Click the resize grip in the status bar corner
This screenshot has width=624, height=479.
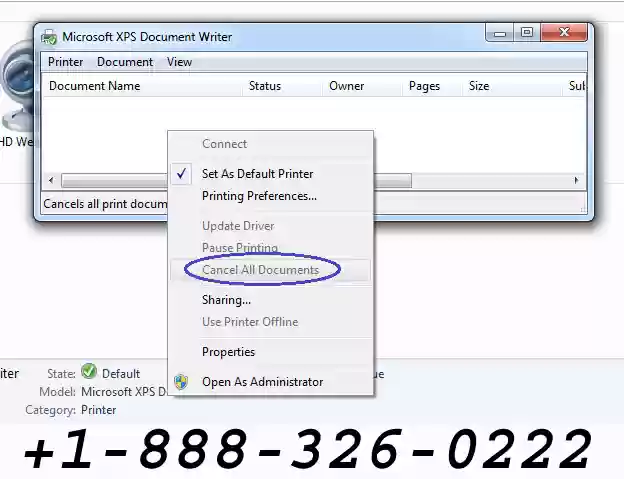[583, 209]
